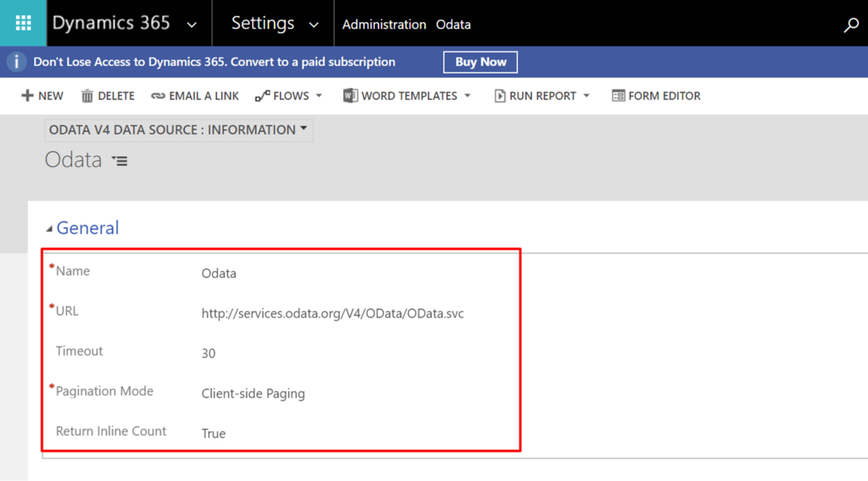Click the EMAIL A LINK chain icon
Viewport: 868px width, 481px height.
coord(158,97)
